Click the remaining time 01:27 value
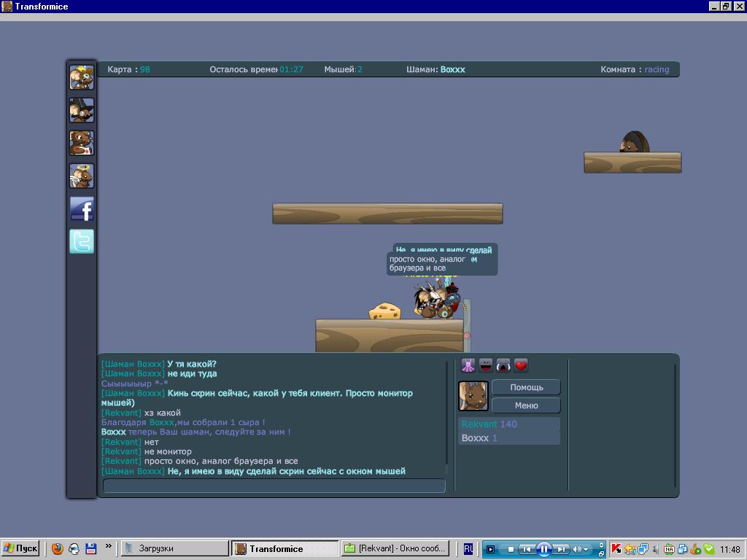 tap(291, 69)
